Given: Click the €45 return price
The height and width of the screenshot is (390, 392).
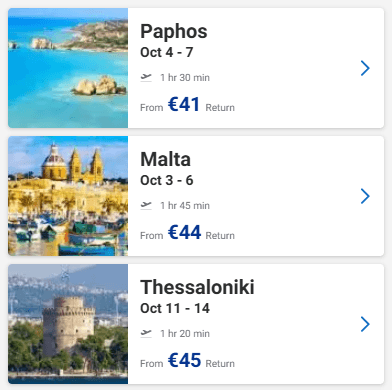Looking at the screenshot, I should (x=185, y=360).
